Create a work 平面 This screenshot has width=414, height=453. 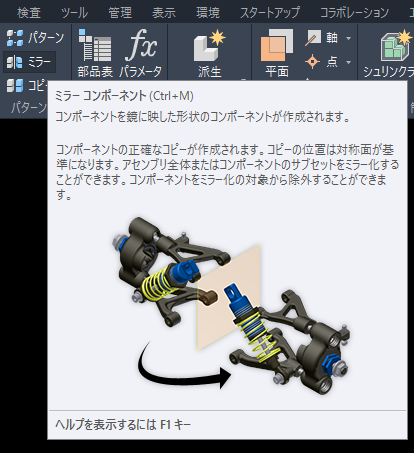coord(277,53)
